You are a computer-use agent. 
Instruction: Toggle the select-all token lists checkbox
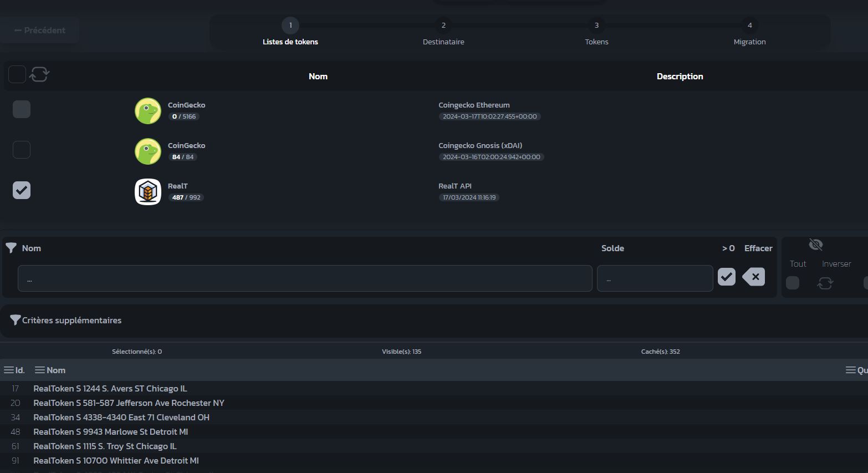(x=17, y=74)
